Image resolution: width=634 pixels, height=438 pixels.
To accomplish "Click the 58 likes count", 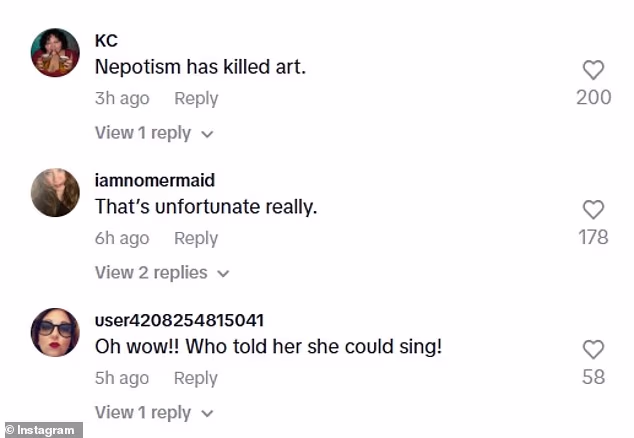I will [x=593, y=378].
